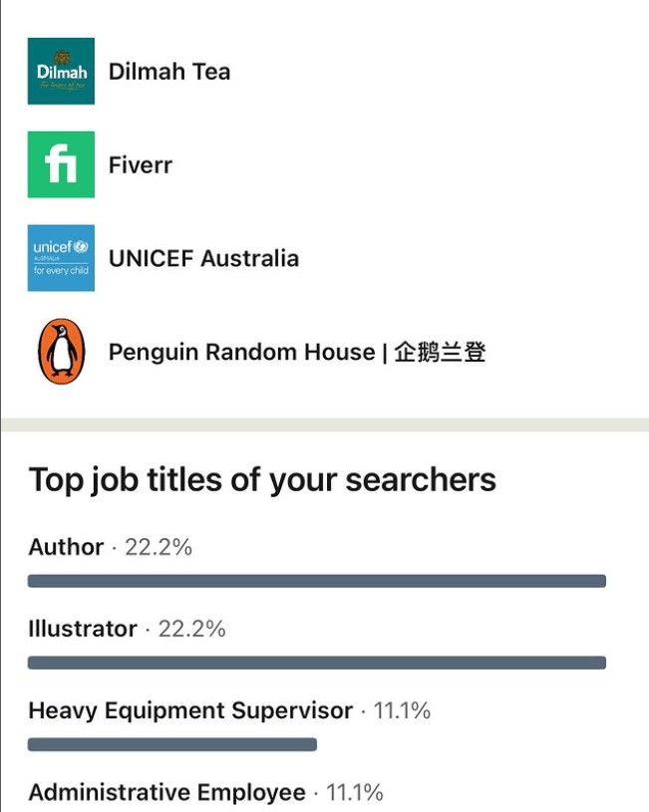Select the Penguin Random House penguin logo
The width and height of the screenshot is (649, 812).
pyautogui.click(x=61, y=352)
